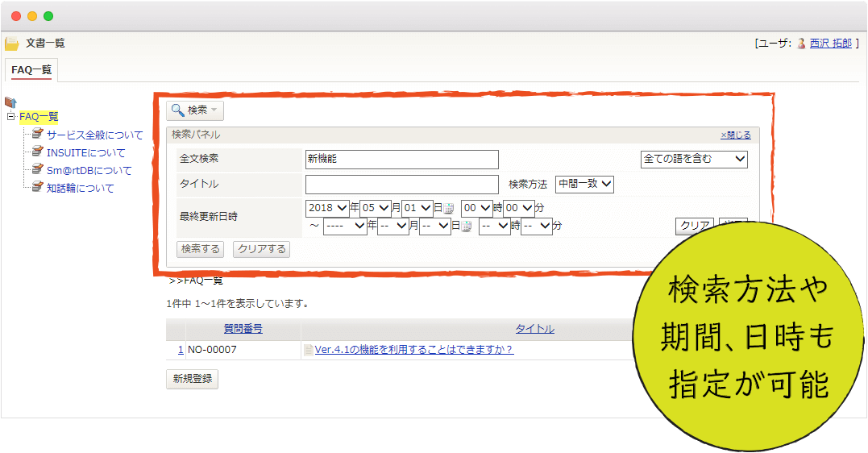Click the 新規登録 button
868x453 pixels.
192,379
